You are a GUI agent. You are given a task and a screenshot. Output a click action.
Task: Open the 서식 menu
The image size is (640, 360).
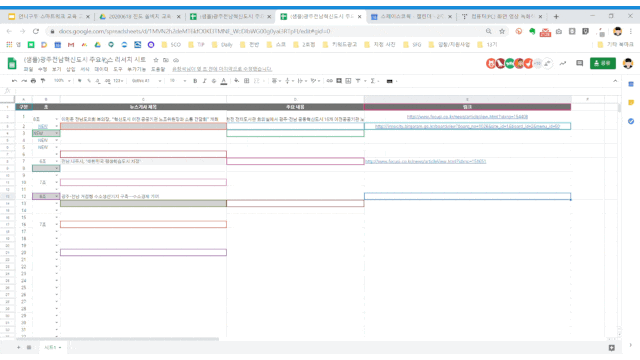coord(85,69)
